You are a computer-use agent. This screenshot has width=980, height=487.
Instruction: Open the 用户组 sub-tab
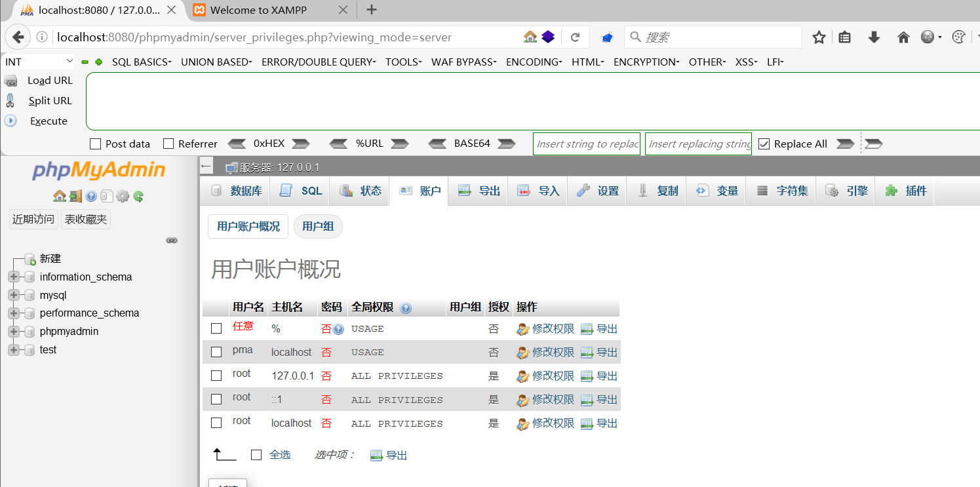pos(318,226)
